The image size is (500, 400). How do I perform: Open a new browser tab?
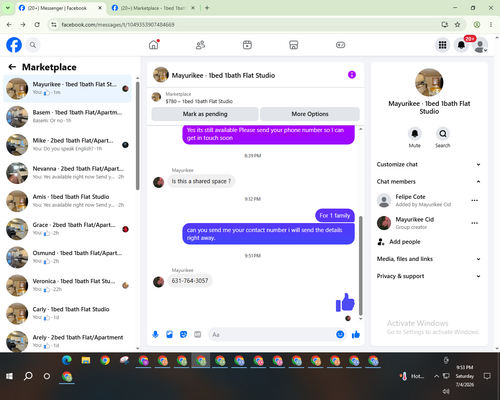coord(207,8)
